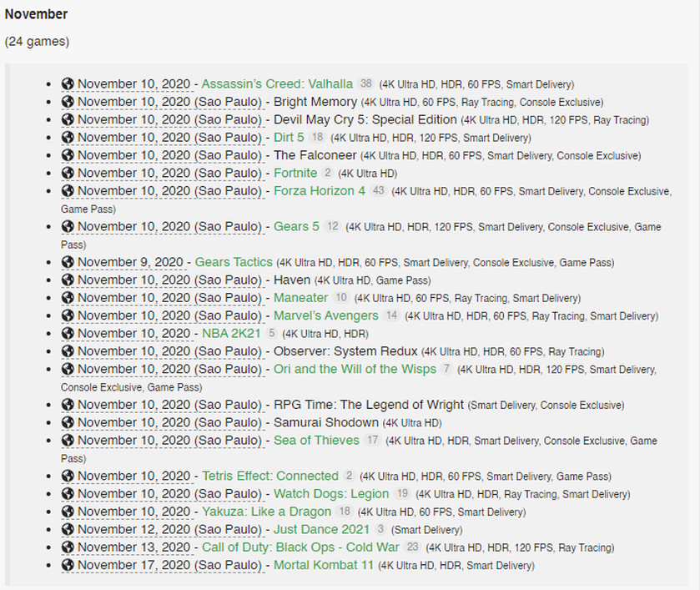Click globe icon in the Bright Memory row
The height and width of the screenshot is (590, 700).
(x=68, y=102)
